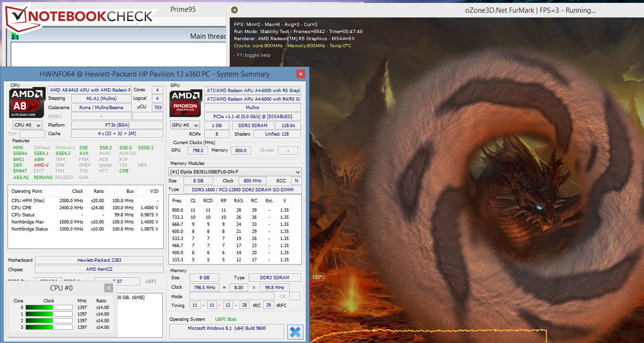Click the HWiNFO64 System Summary title bar
This screenshot has height=343, width=644.
[x=154, y=74]
